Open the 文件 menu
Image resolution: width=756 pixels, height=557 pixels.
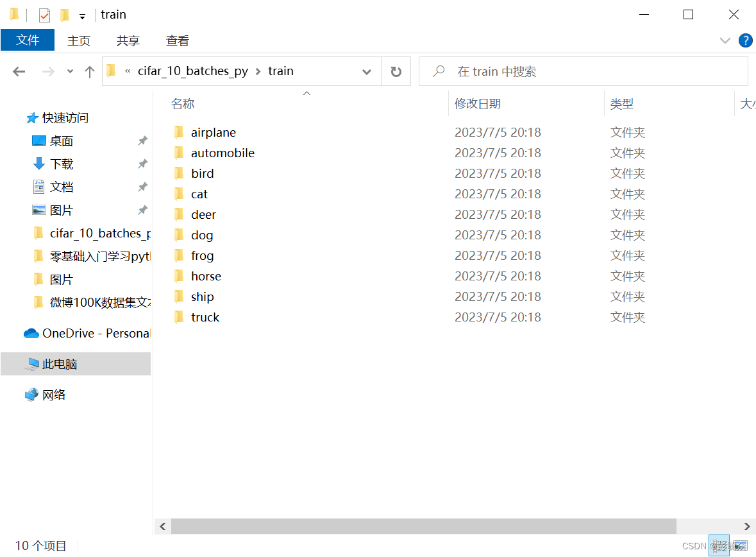(28, 40)
